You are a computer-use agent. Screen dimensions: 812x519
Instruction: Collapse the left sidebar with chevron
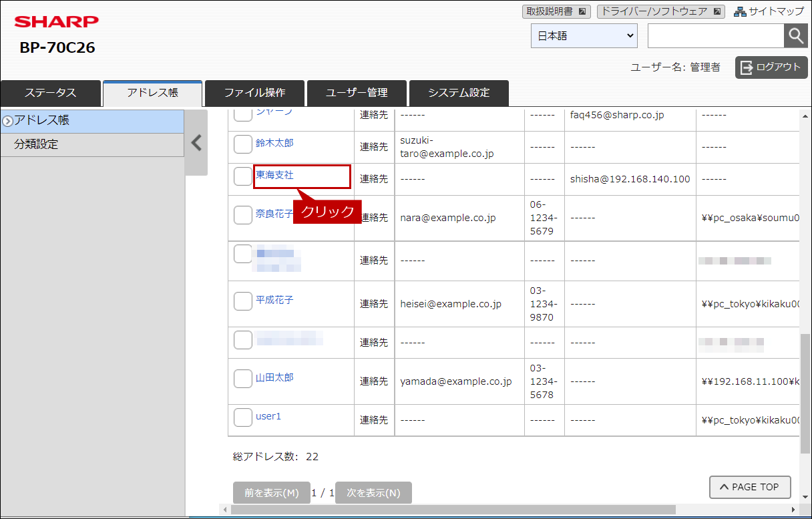tap(196, 143)
